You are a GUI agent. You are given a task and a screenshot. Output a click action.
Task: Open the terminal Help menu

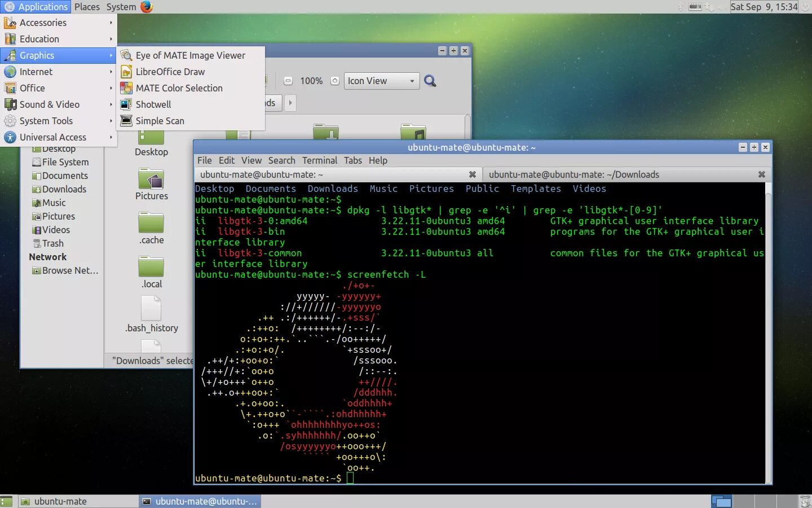(378, 160)
